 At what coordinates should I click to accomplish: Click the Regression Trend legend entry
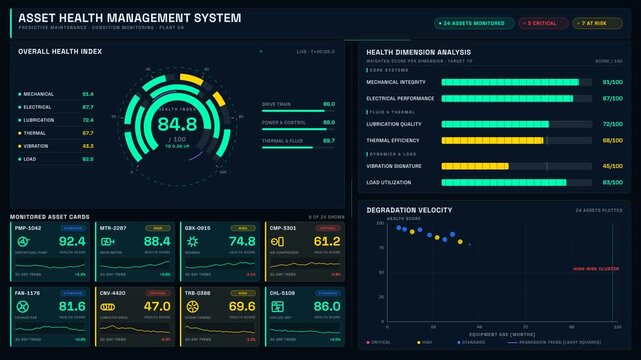click(x=554, y=342)
